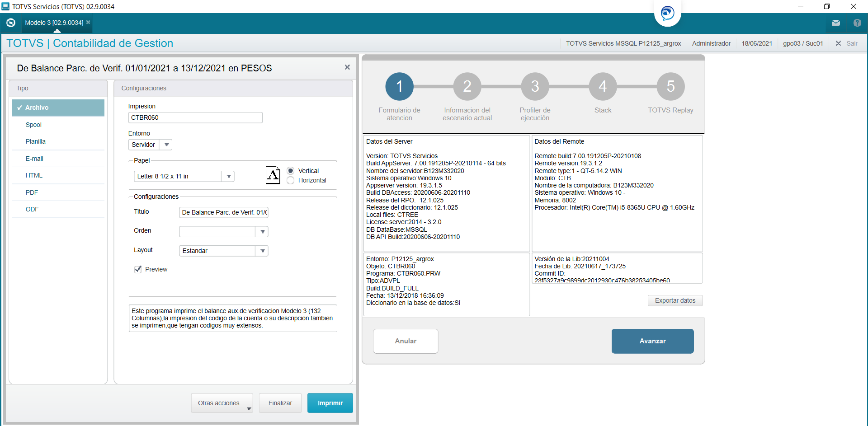This screenshot has height=426, width=868.
Task: Choose HTML output type
Action: pyautogui.click(x=58, y=175)
